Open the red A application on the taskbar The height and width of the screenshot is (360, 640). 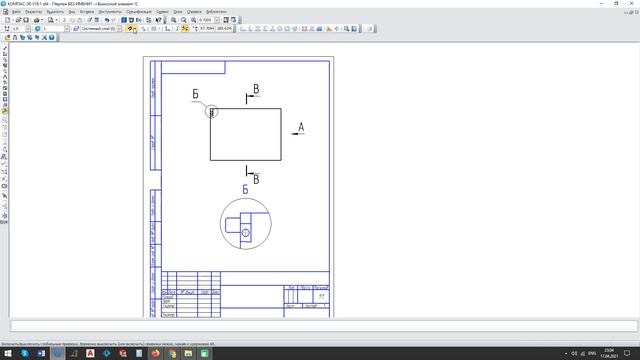90,353
